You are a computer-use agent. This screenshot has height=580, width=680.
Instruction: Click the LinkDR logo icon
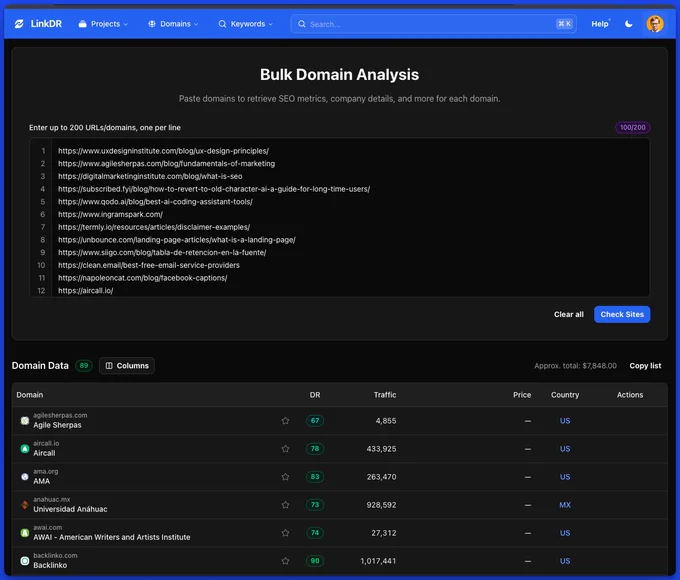(x=19, y=24)
